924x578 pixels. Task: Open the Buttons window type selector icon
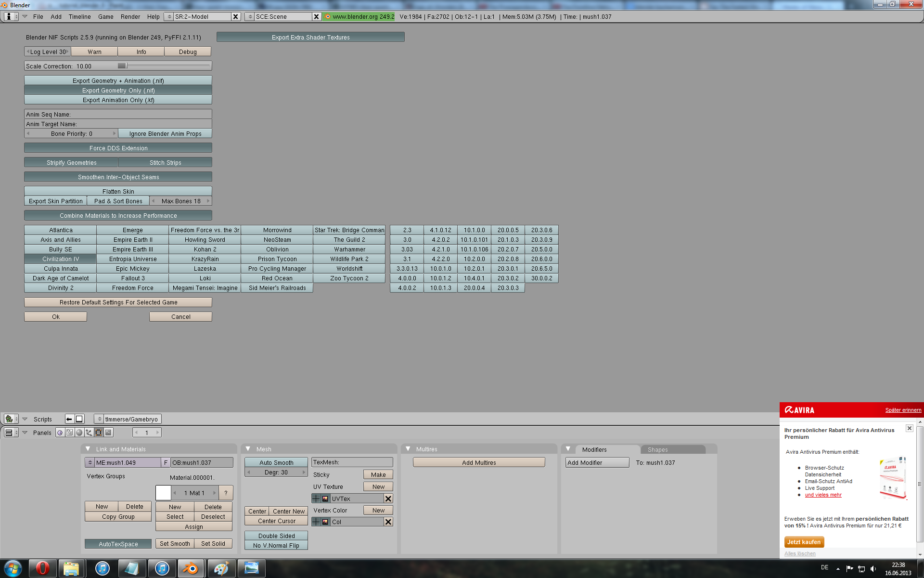[x=11, y=433]
